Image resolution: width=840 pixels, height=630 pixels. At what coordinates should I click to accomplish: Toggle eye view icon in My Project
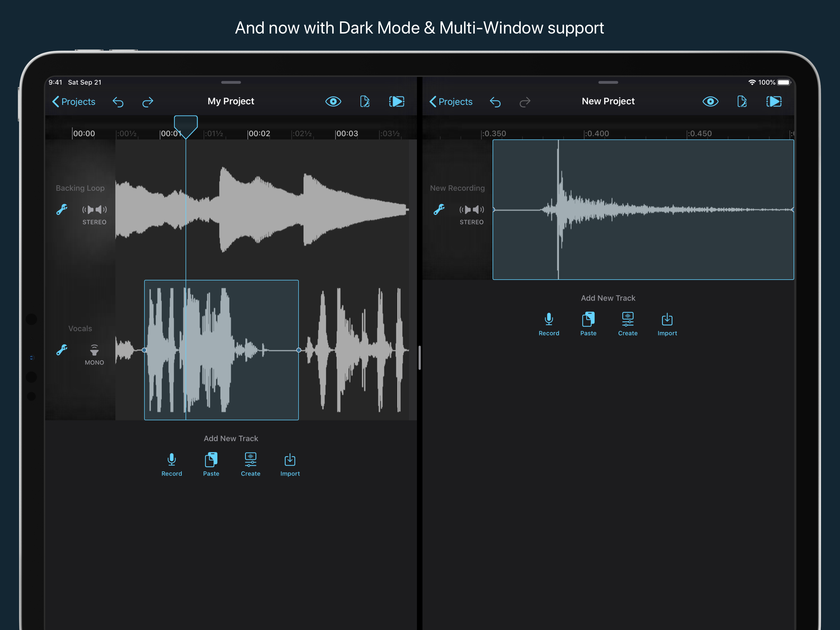pos(333,102)
